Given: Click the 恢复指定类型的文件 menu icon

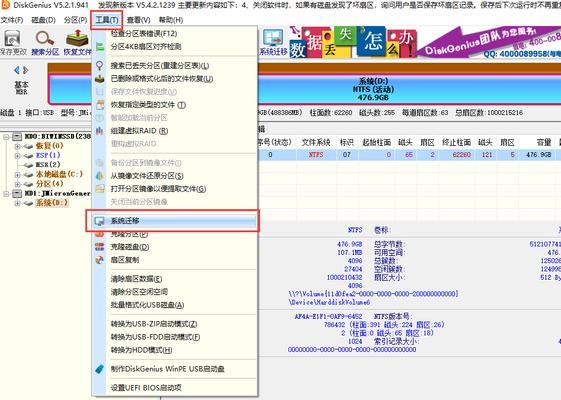Looking at the screenshot, I should (x=100, y=105).
